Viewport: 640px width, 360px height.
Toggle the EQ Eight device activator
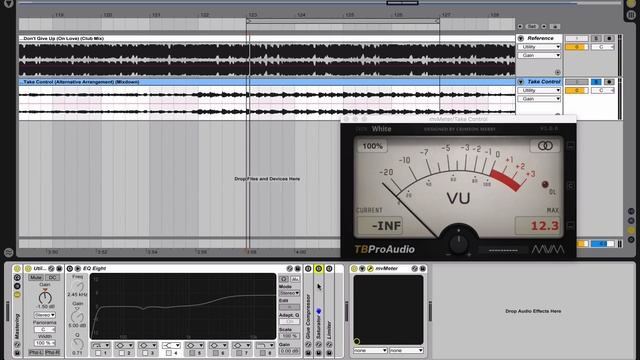[x=70, y=269]
